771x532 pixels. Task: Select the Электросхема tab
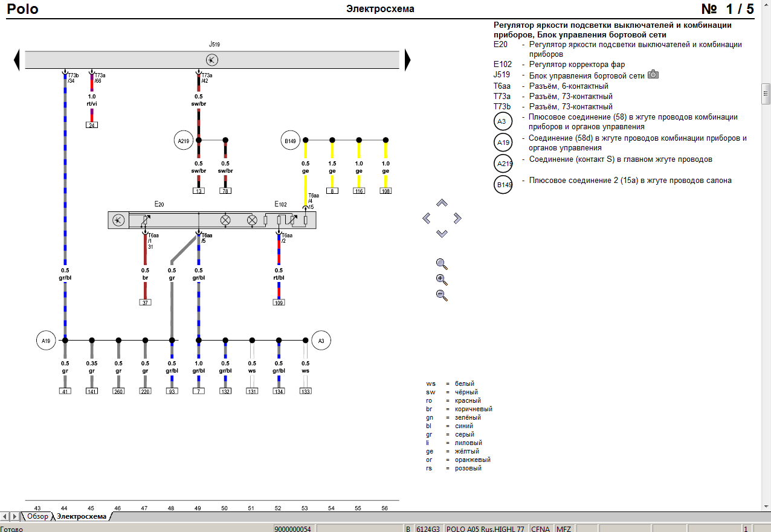(82, 517)
